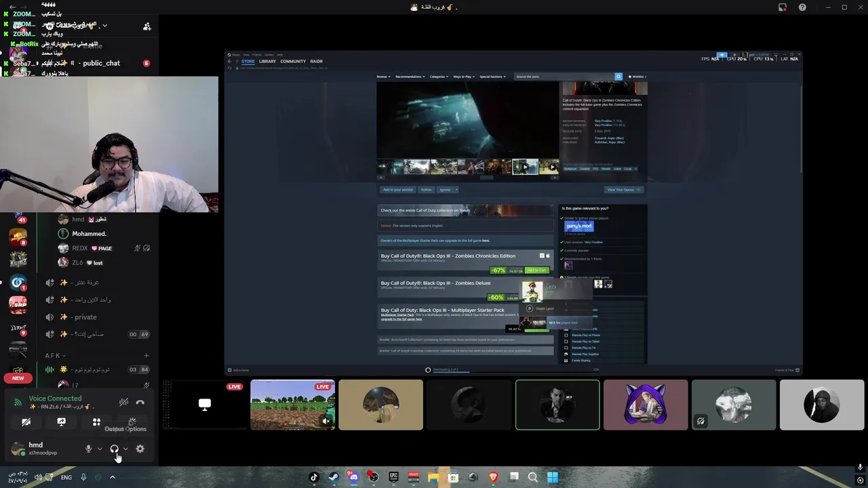Open Discord help question mark icon
This screenshot has height=488, width=868.
pyautogui.click(x=802, y=7)
